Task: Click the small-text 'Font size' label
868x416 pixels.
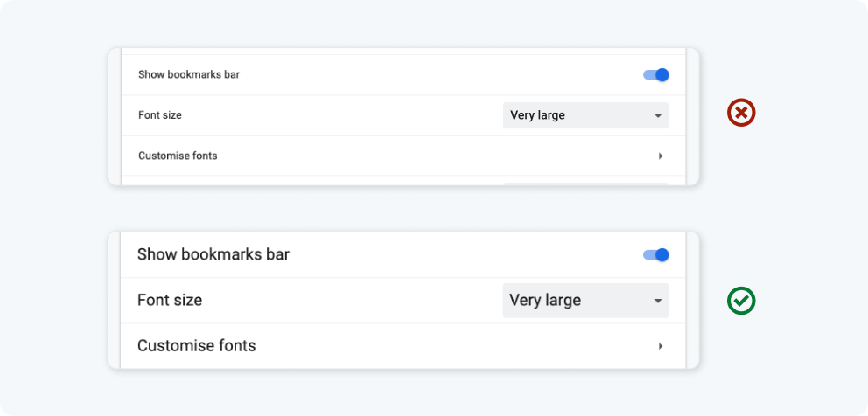Action: point(160,115)
